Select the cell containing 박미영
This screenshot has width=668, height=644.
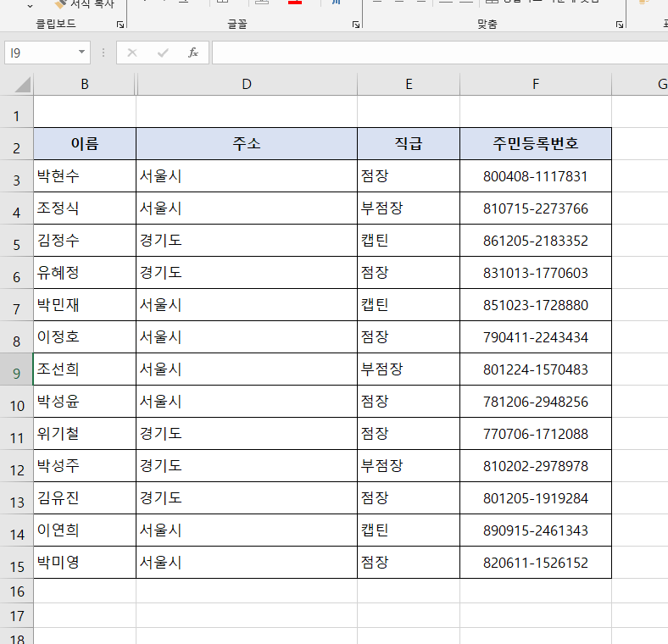point(85,562)
